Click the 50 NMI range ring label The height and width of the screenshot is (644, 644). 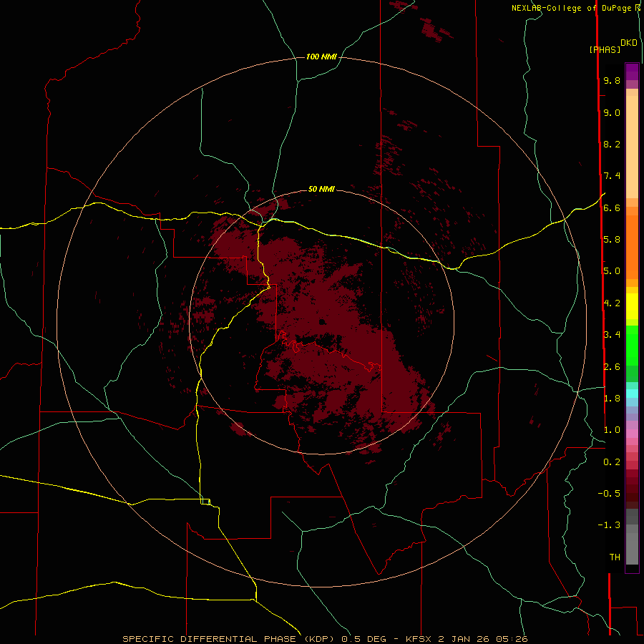(x=321, y=189)
